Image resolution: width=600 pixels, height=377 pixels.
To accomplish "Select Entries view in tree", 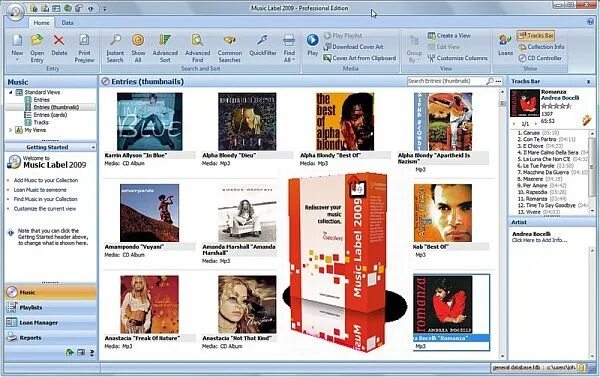I will click(41, 100).
